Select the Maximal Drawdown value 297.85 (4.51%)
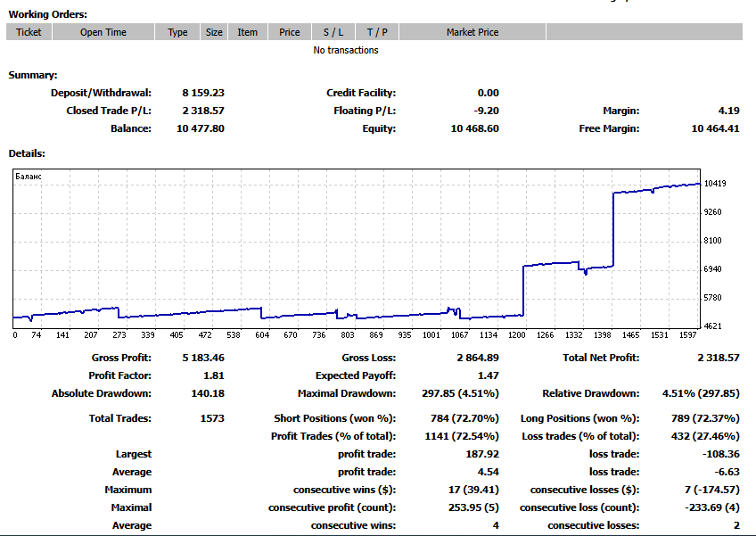Screen dimensions: 756x536 pos(460,393)
